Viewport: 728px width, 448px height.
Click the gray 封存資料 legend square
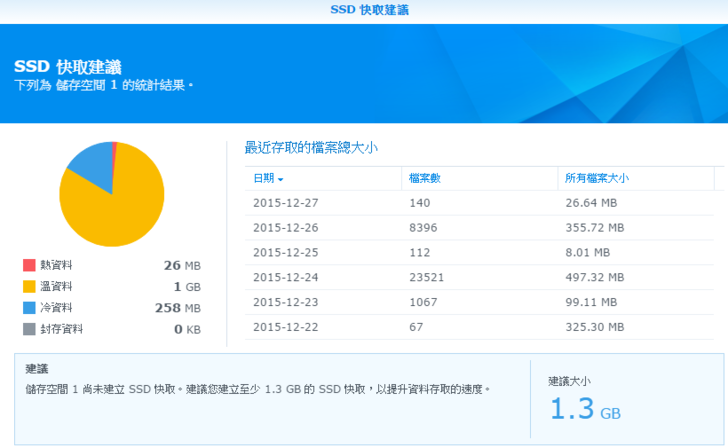coord(29,329)
